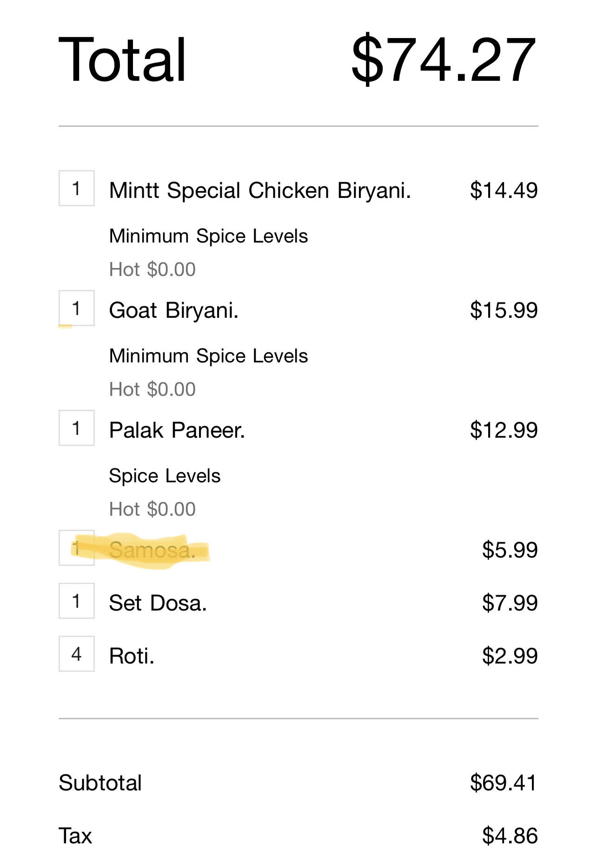Image resolution: width=597 pixels, height=868 pixels.
Task: Click the Goat Biryani item name
Action: click(x=173, y=310)
